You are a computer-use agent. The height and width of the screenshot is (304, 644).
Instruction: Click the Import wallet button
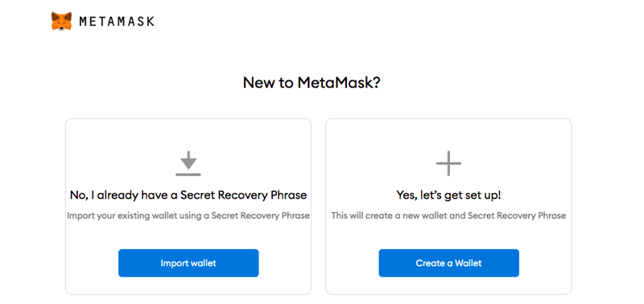[188, 263]
